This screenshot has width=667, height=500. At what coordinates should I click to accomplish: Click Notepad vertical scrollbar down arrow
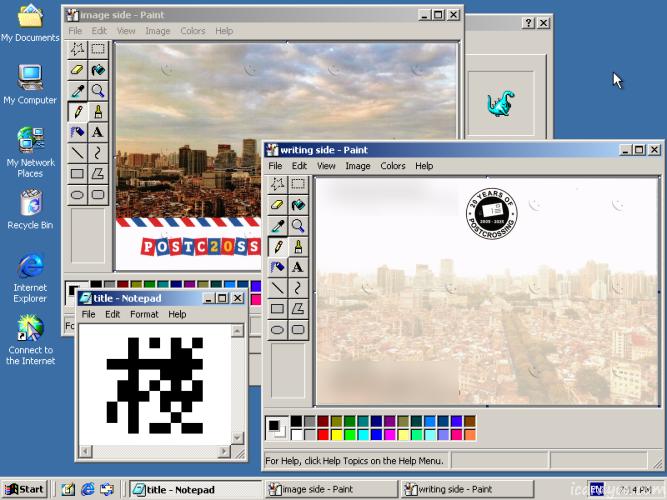(x=237, y=437)
